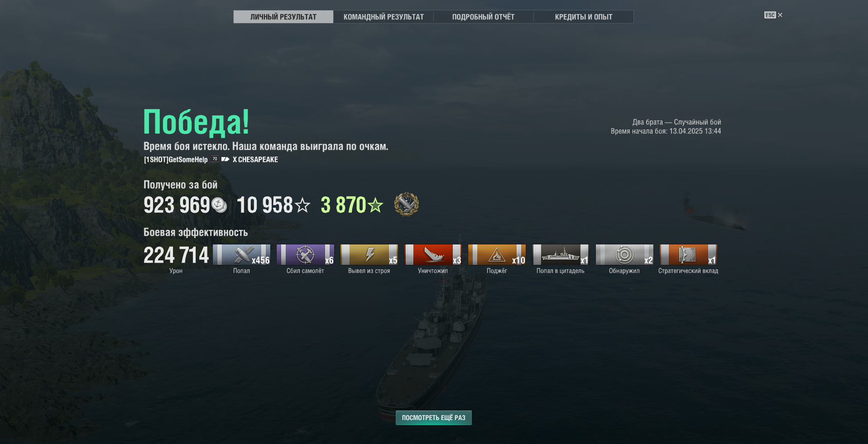Select the 'Личный результат' tab
868x444 pixels.
[x=283, y=17]
